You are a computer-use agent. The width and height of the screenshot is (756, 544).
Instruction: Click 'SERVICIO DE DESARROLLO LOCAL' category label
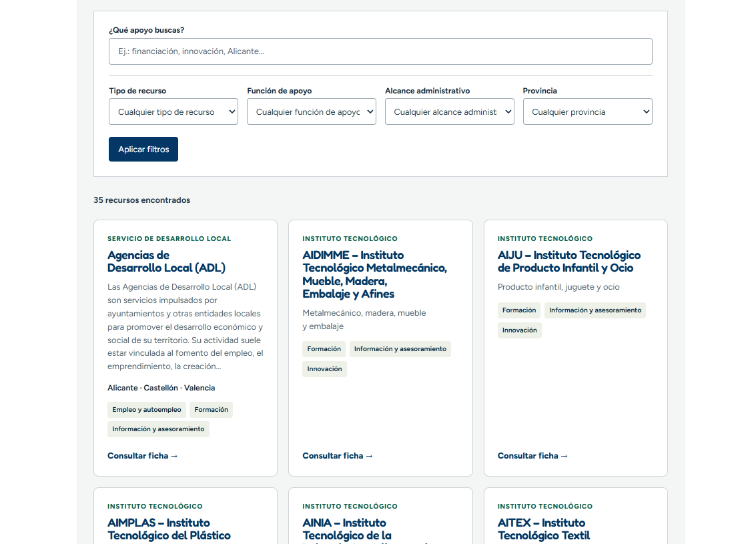tap(169, 239)
